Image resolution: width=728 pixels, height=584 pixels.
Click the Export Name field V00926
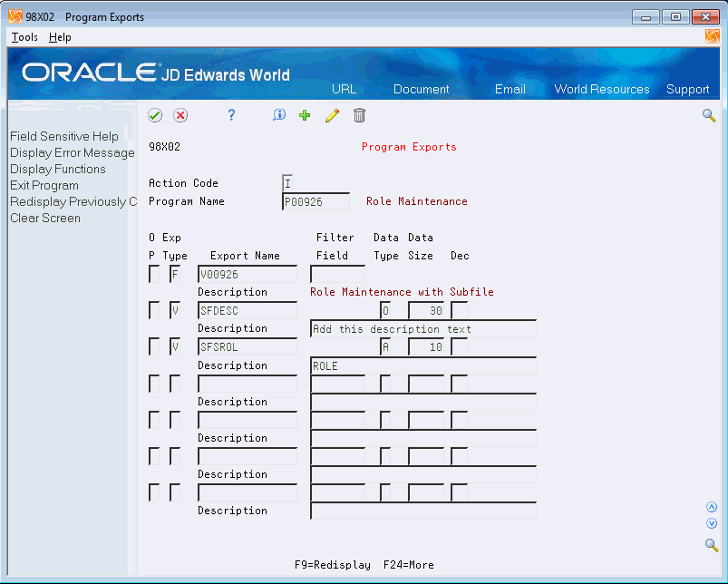pos(248,274)
